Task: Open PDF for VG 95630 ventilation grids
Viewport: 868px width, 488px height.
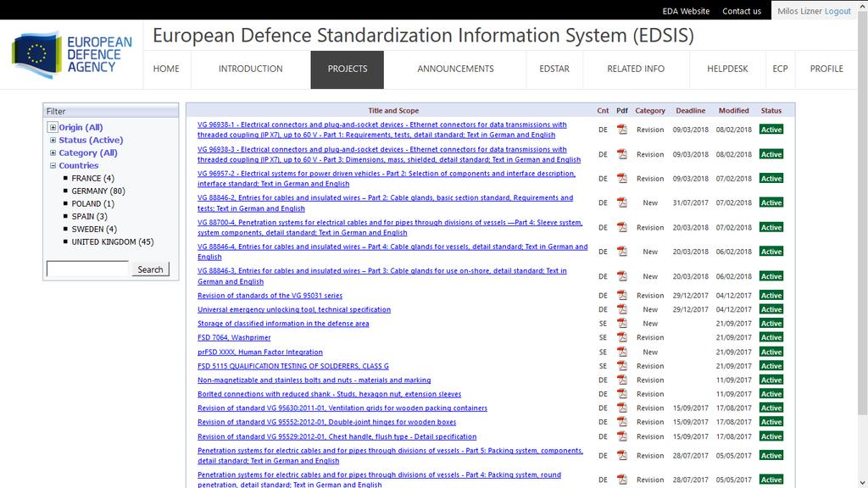Action: coord(622,408)
